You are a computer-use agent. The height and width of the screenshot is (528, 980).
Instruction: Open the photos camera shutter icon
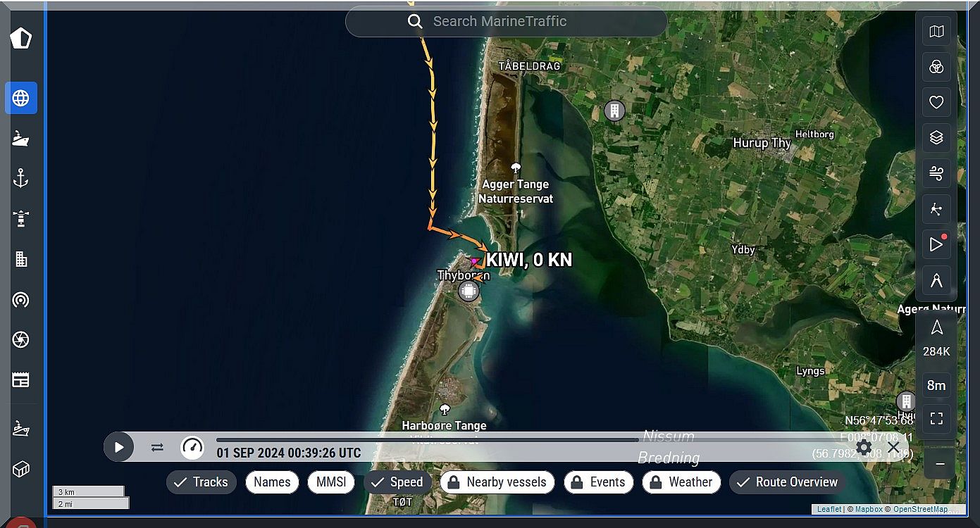[21, 340]
